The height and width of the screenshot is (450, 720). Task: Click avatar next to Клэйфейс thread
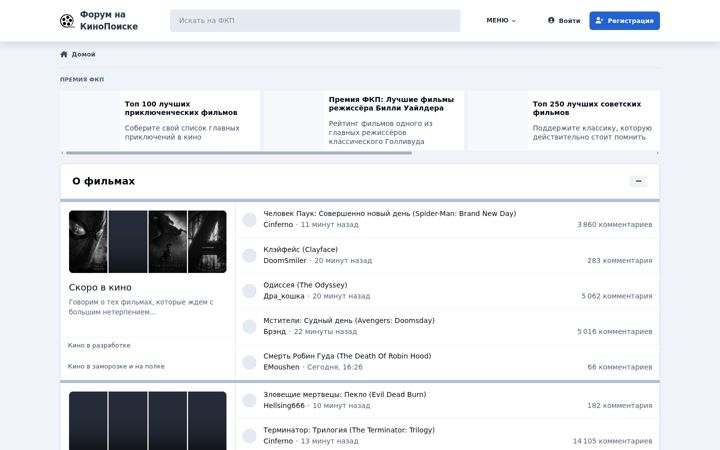[249, 255]
